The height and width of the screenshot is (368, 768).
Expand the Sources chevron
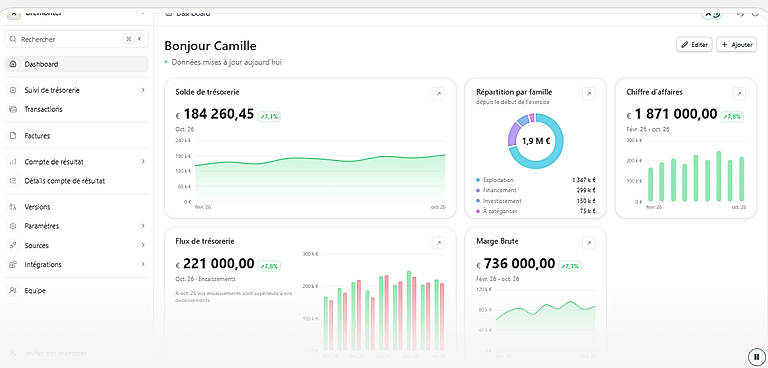tap(143, 245)
